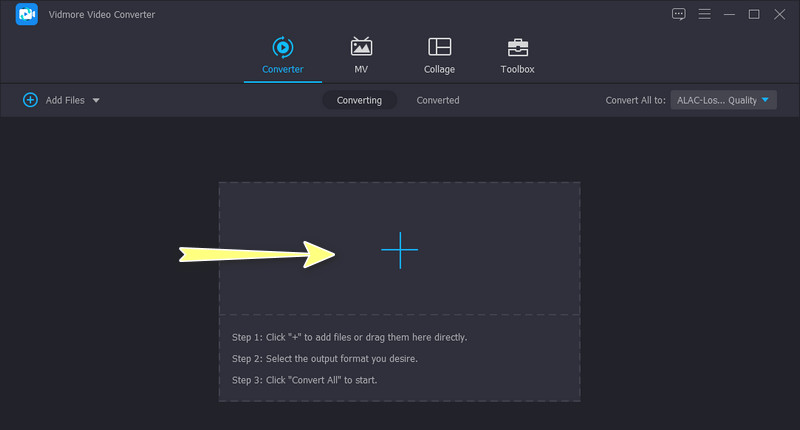The height and width of the screenshot is (430, 800).
Task: Click the large blue plus to add files
Action: tap(399, 250)
